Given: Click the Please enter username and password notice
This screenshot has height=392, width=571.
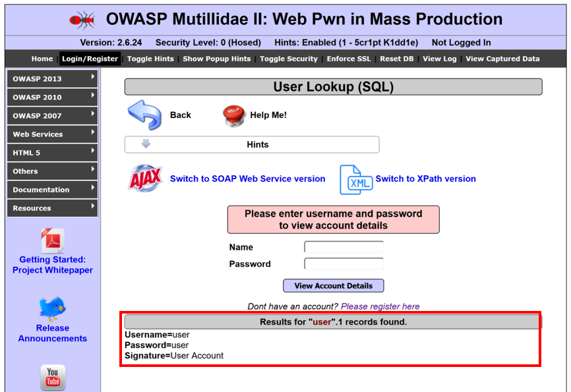Looking at the screenshot, I should click(333, 219).
